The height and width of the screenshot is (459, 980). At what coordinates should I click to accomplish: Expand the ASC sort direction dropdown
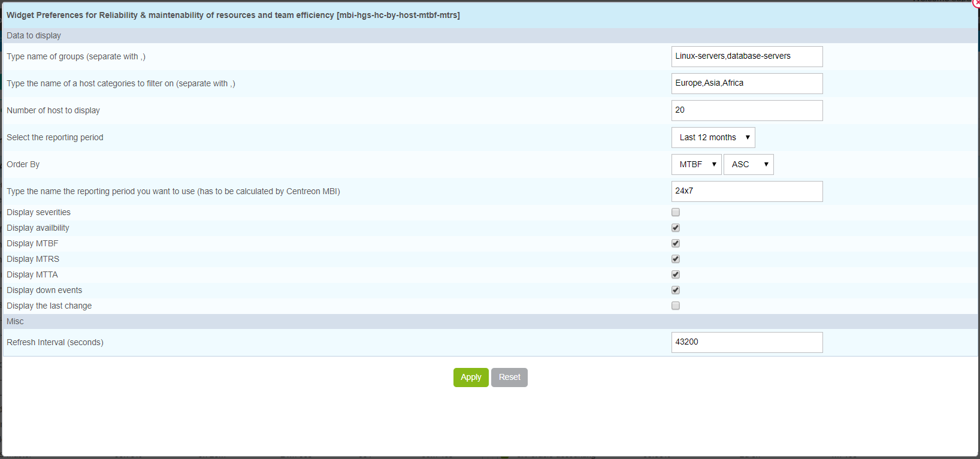point(748,164)
